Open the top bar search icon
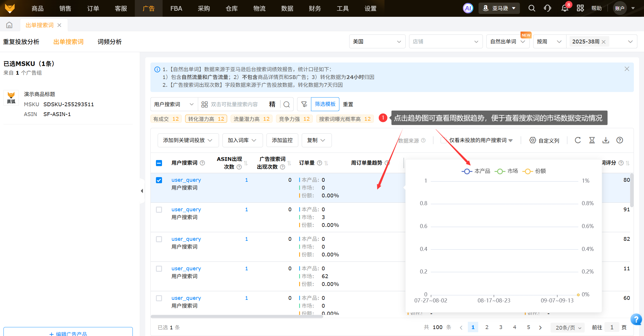The image size is (644, 336). click(532, 8)
